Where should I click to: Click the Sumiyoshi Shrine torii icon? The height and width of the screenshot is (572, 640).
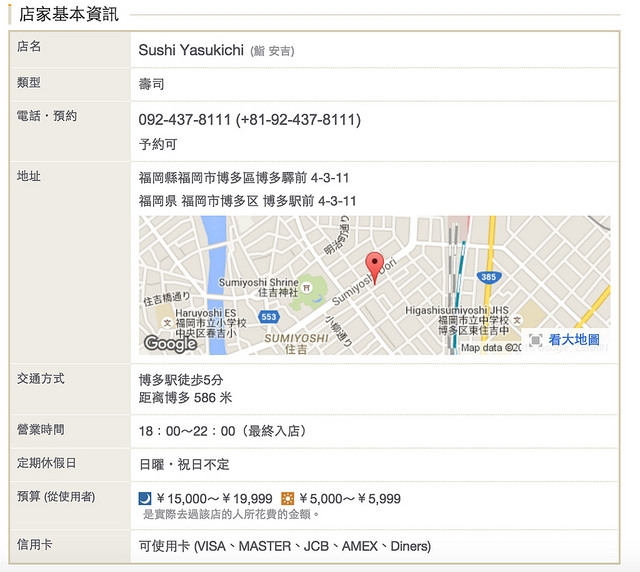[307, 288]
